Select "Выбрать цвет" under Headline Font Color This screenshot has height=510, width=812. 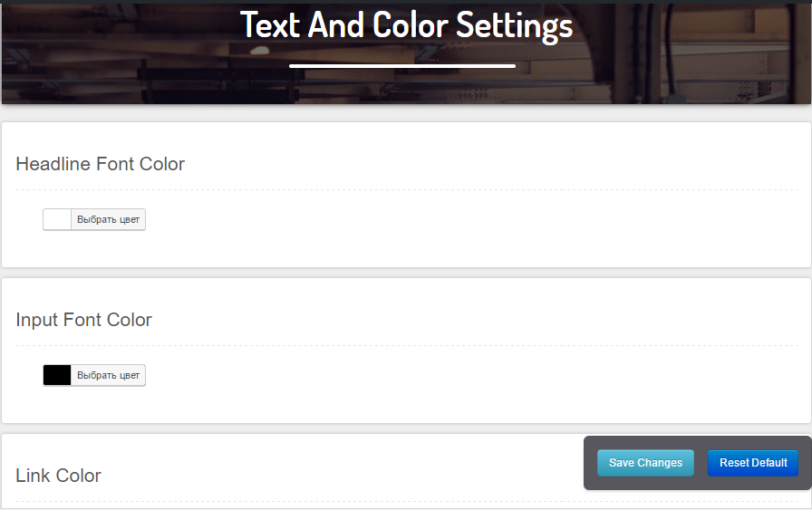point(108,219)
